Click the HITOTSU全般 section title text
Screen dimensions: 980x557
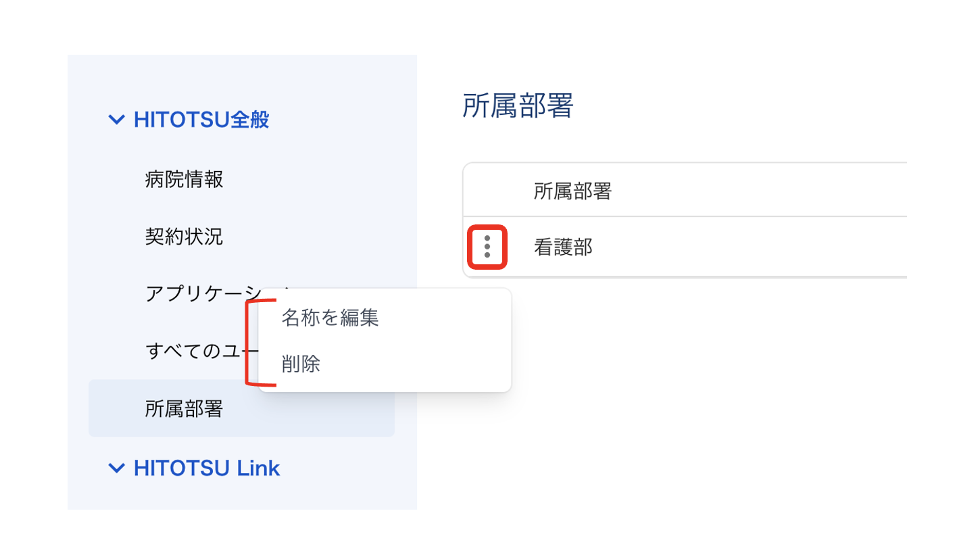point(201,120)
